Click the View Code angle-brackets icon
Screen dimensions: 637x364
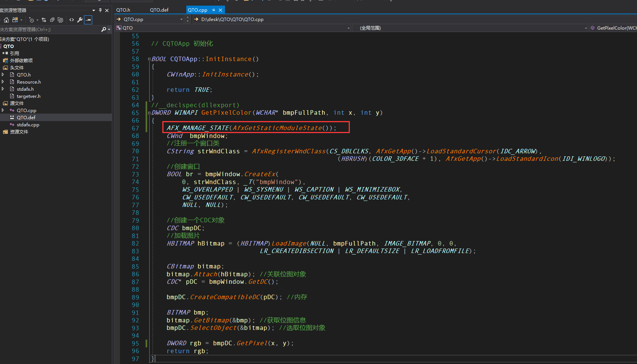coord(72,20)
